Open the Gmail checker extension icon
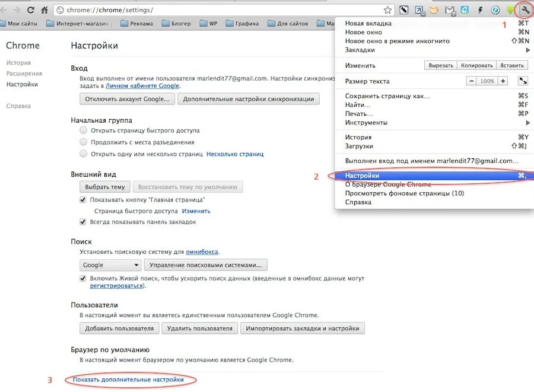Image resolution: width=534 pixels, height=392 pixels. click(450, 11)
